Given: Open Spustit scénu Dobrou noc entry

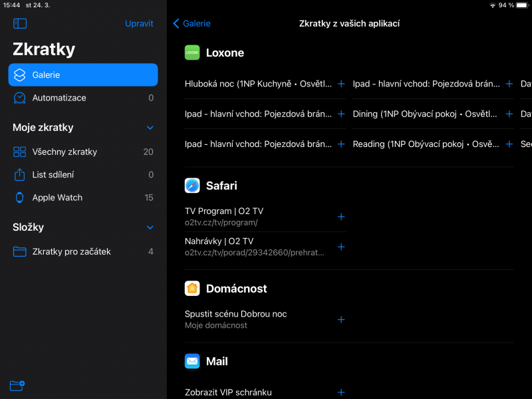Looking at the screenshot, I should pyautogui.click(x=236, y=319).
